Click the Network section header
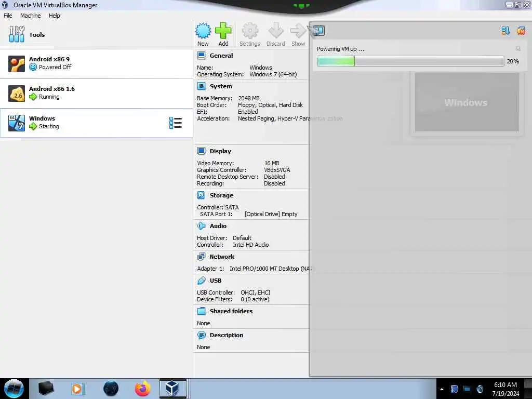 pos(222,257)
